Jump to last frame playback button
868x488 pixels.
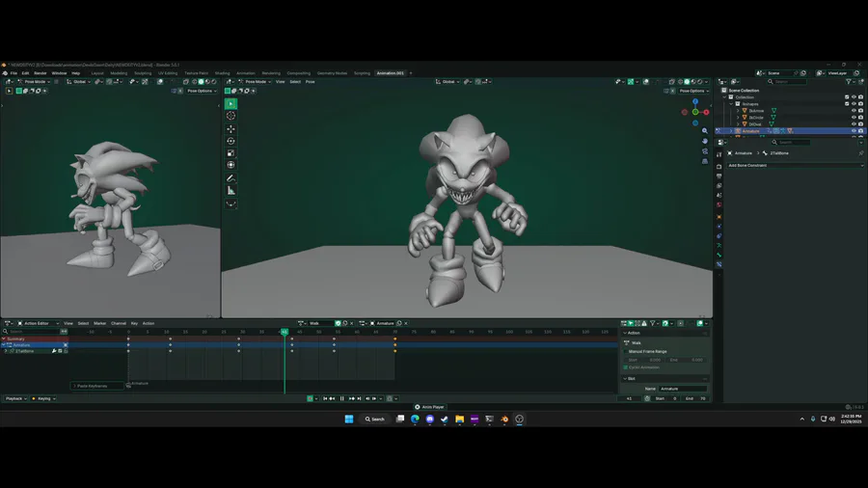(359, 398)
